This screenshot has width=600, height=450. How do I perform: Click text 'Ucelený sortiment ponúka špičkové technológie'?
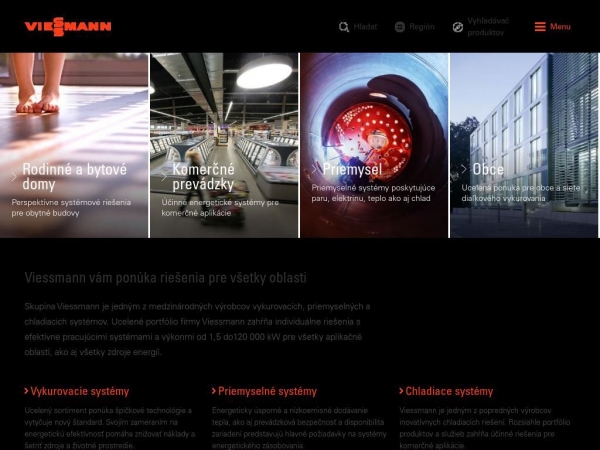coord(110,428)
